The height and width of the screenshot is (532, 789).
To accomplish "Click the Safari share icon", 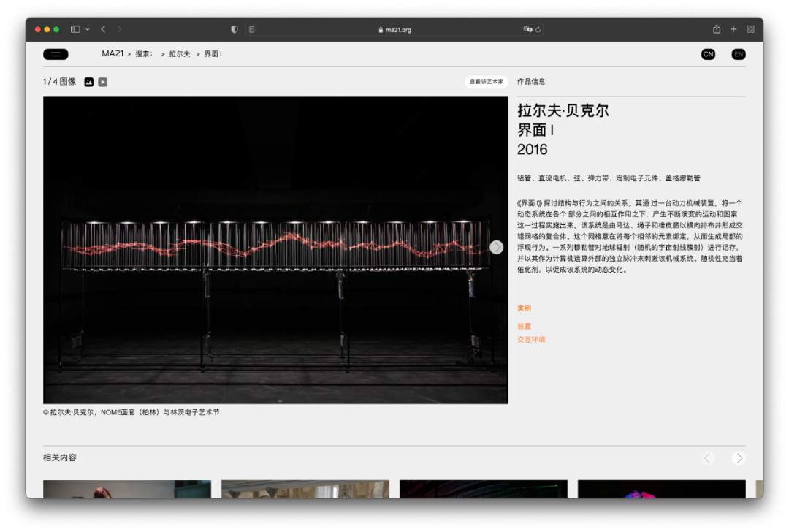I will [x=717, y=29].
